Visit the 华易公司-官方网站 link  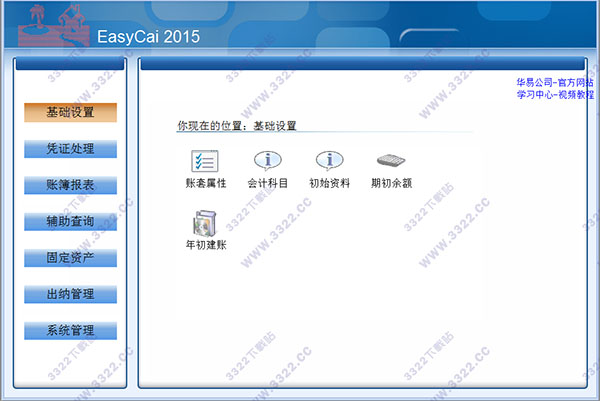[555, 82]
